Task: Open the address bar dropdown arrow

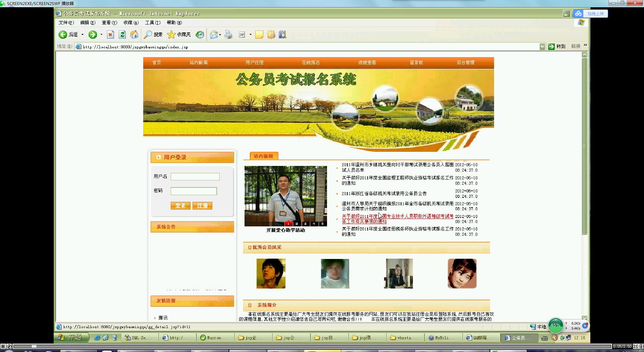Action: click(542, 47)
